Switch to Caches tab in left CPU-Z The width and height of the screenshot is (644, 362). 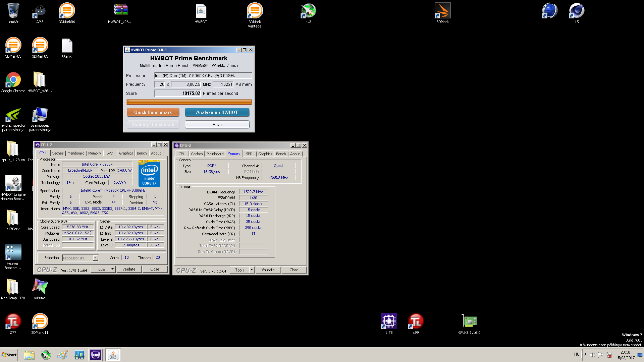point(58,153)
